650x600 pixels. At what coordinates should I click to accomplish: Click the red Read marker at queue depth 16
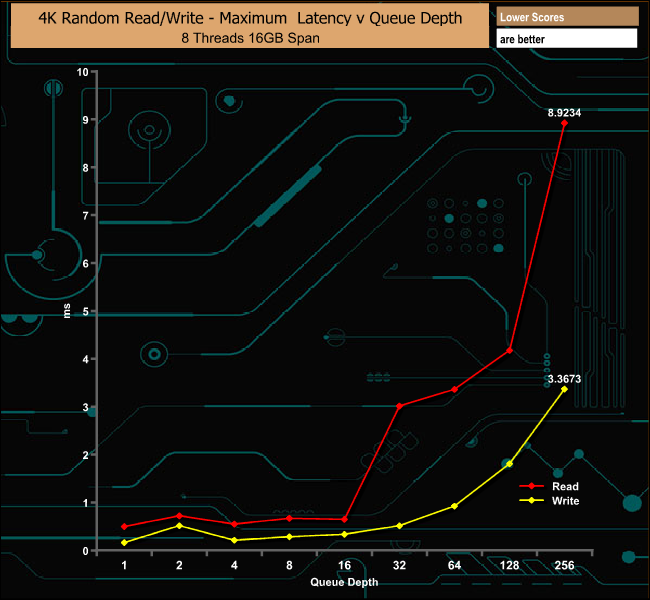click(x=344, y=520)
